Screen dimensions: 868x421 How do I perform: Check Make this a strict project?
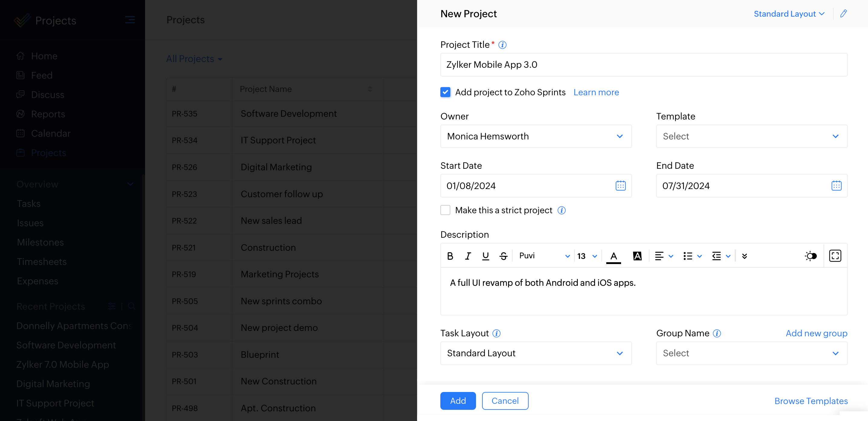pos(445,210)
